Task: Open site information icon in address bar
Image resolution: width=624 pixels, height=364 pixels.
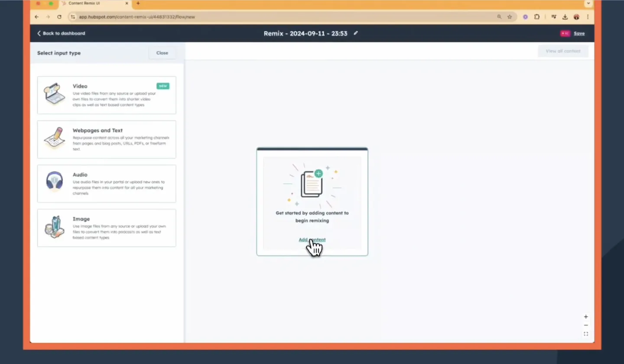Action: coord(73,17)
